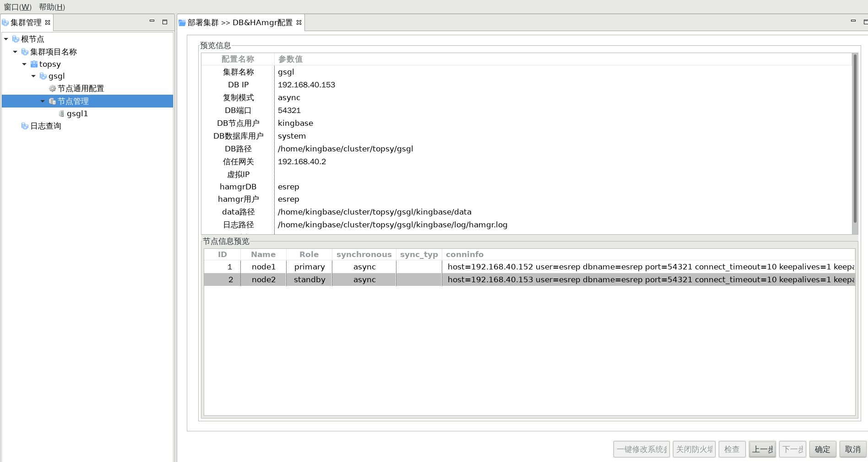Click the gsgl cluster icon in tree
Viewport: 868px width, 462px height.
[43, 76]
